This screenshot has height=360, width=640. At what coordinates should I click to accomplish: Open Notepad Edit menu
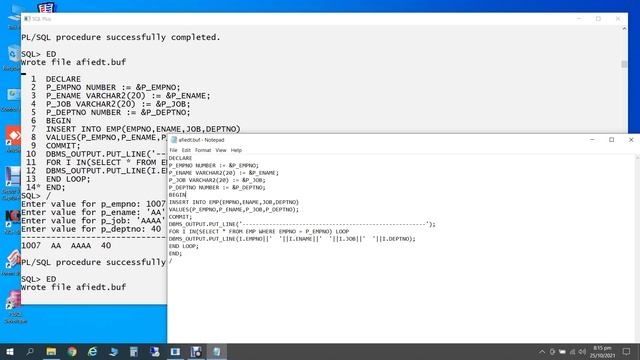coord(186,150)
